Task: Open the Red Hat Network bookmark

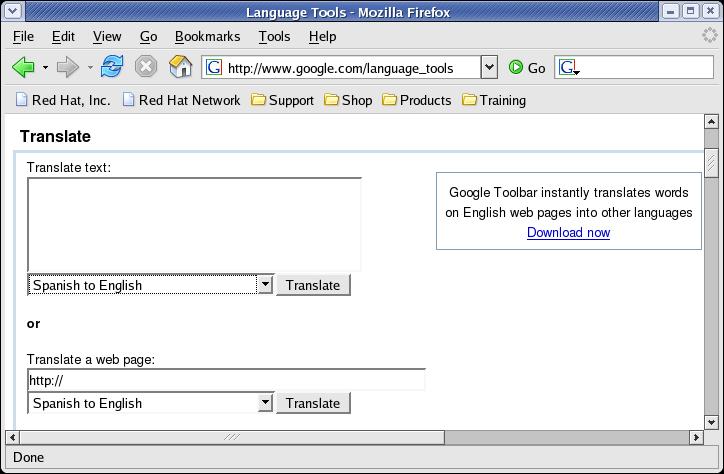Action: tap(181, 100)
